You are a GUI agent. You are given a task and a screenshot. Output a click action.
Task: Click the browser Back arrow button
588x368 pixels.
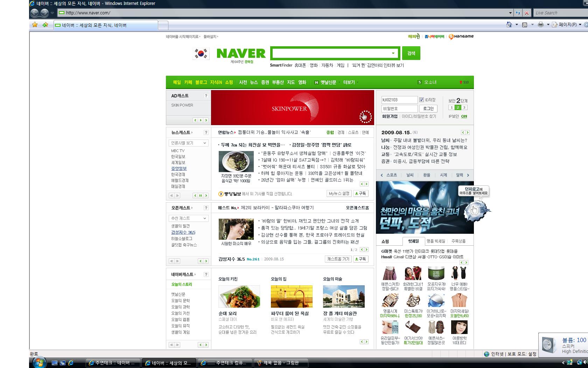34,13
